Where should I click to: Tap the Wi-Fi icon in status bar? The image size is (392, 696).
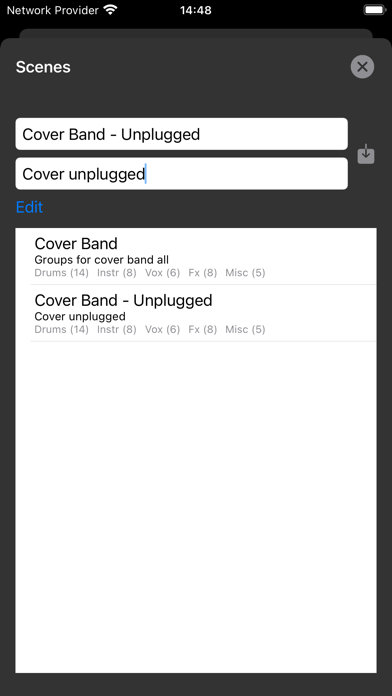point(110,10)
